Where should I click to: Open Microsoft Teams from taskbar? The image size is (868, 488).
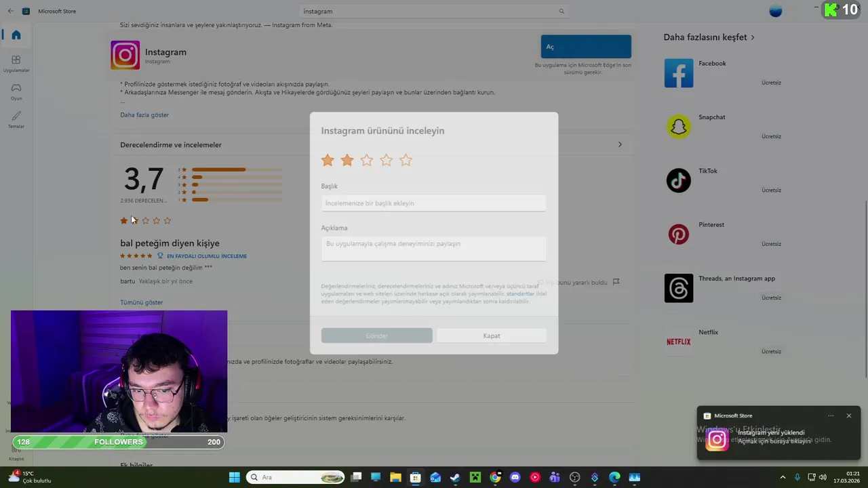tap(555, 477)
